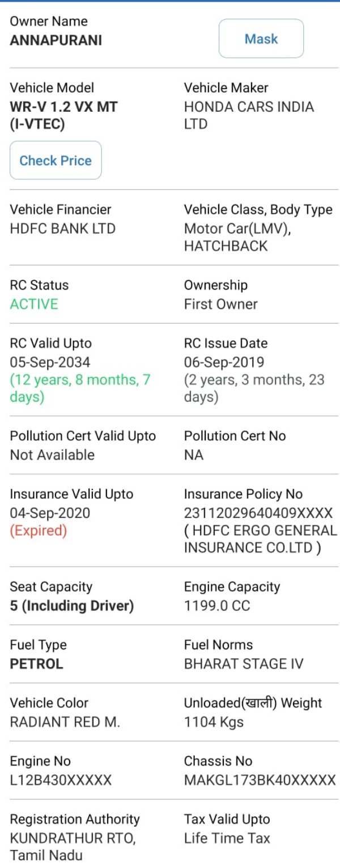The height and width of the screenshot is (868, 340).
Task: Select the chassis number MAKGL173BK40XXXXX
Action: (260, 780)
